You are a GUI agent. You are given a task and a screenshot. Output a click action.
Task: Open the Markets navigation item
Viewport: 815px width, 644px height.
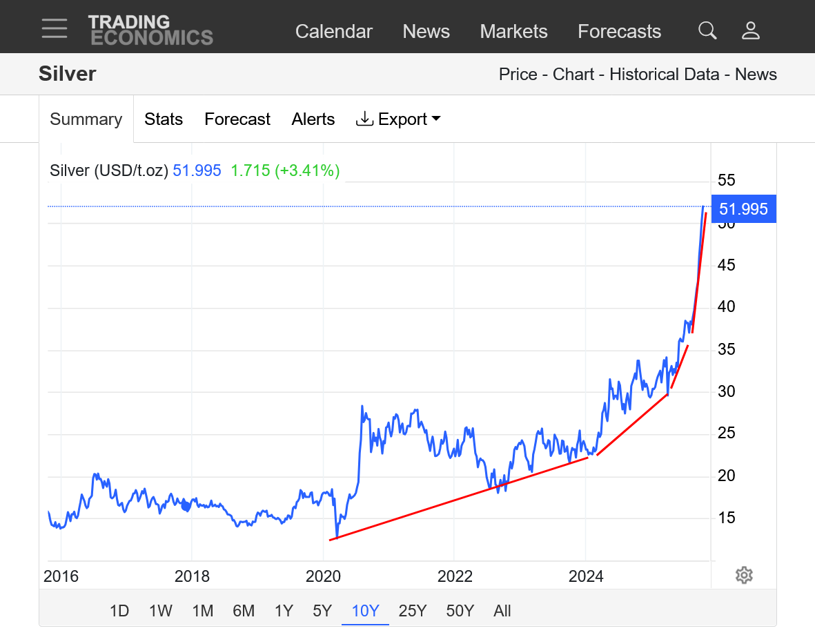[x=513, y=32]
